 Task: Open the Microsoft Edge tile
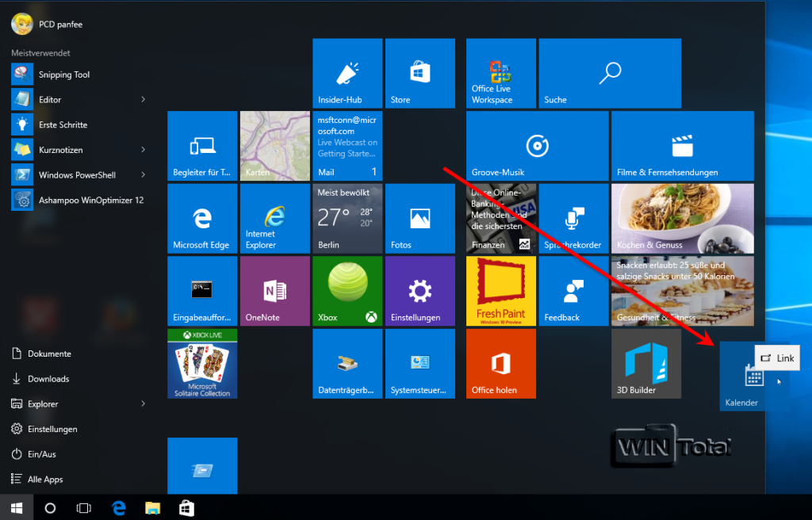tap(202, 219)
